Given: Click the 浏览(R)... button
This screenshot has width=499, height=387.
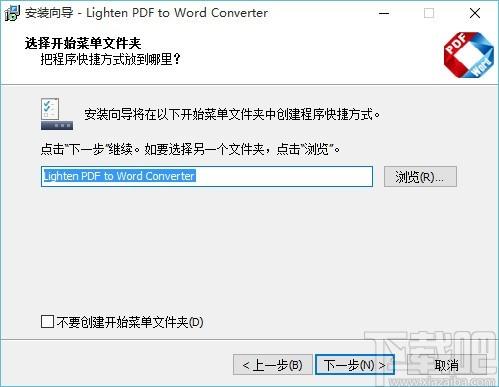Looking at the screenshot, I should [420, 177].
